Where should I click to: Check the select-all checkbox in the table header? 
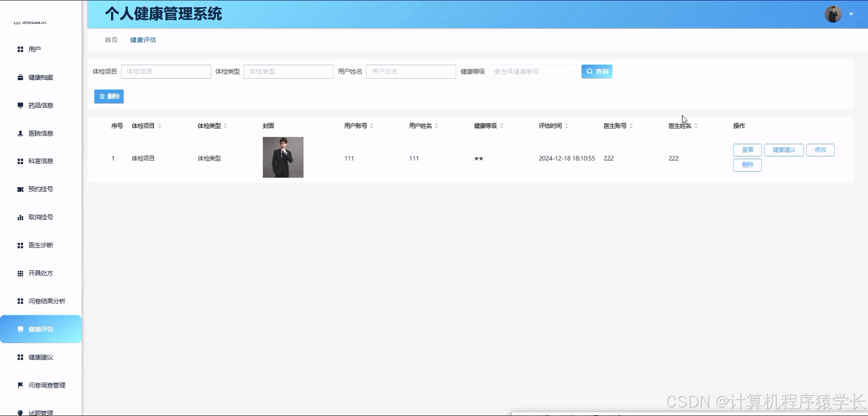tap(94, 126)
